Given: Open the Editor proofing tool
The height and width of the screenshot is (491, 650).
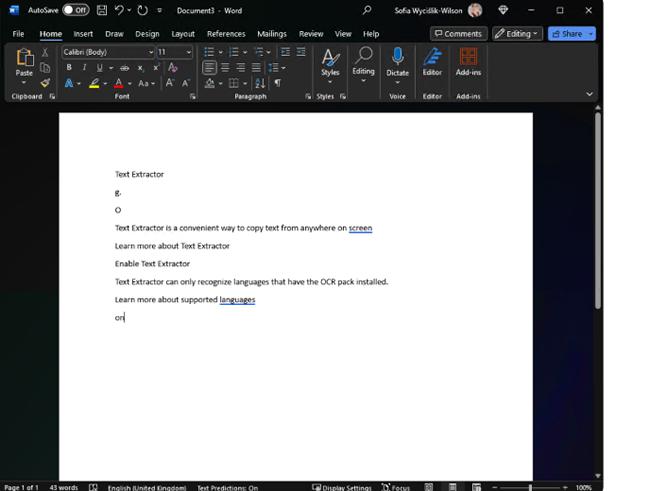Looking at the screenshot, I should pyautogui.click(x=432, y=60).
